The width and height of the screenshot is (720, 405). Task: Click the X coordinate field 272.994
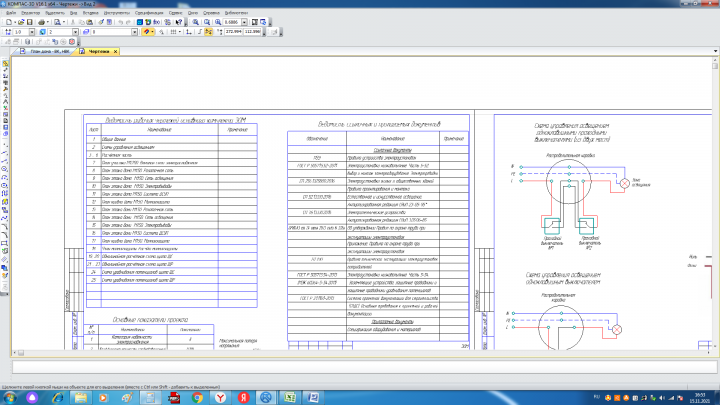pos(233,32)
